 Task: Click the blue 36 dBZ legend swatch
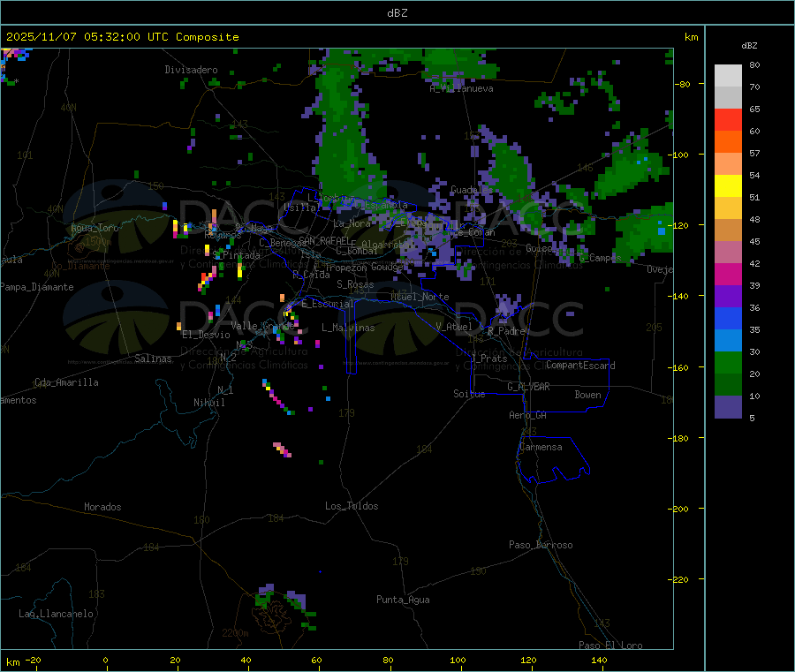728,318
